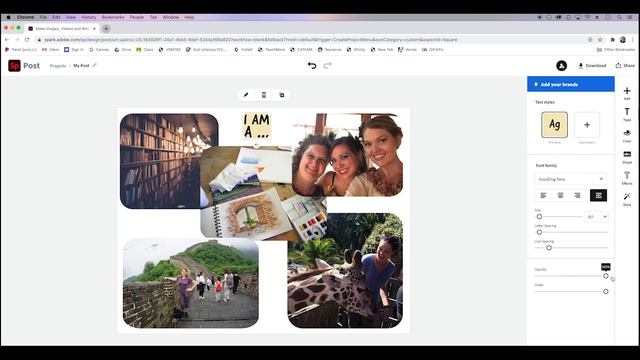Image resolution: width=640 pixels, height=360 pixels.
Task: Click the undo arrow
Action: (x=312, y=65)
